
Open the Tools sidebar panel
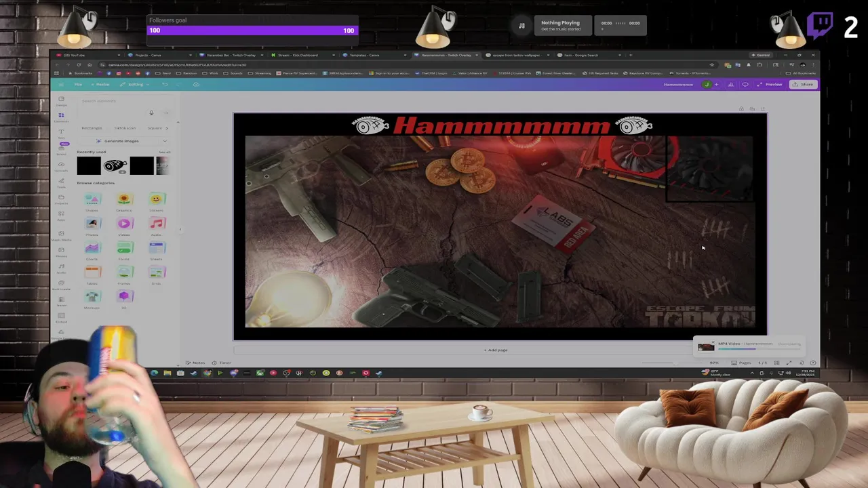pyautogui.click(x=61, y=183)
